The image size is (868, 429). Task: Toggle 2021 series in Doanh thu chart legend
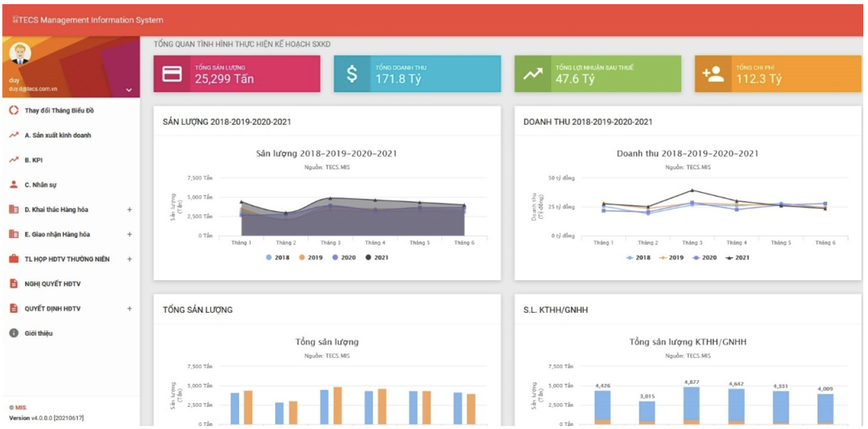737,258
